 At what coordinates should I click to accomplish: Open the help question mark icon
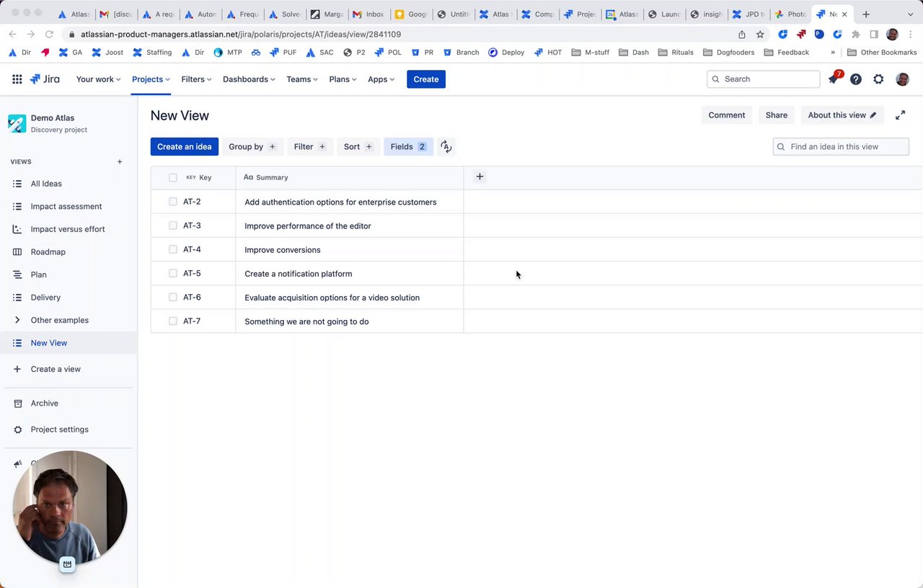[x=856, y=79]
